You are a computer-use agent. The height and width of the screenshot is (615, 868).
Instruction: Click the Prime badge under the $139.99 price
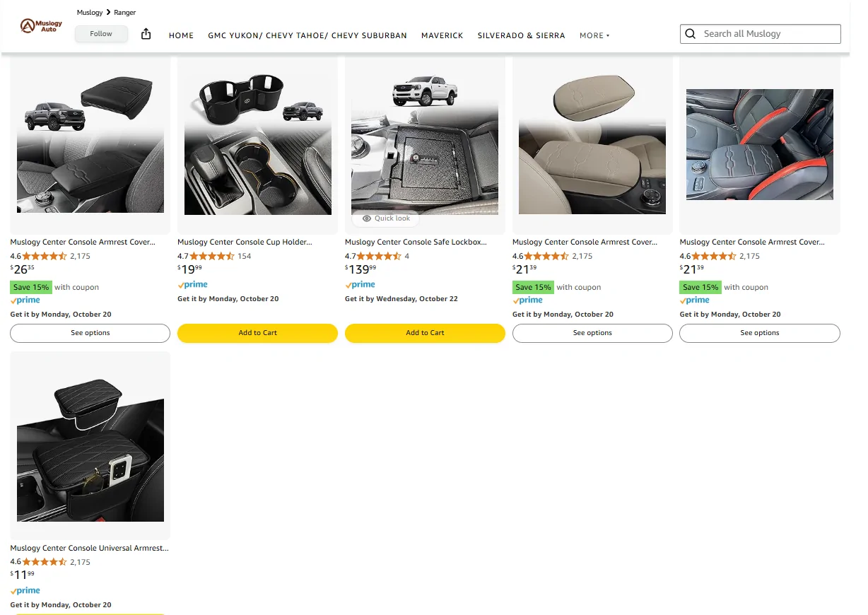[360, 285]
